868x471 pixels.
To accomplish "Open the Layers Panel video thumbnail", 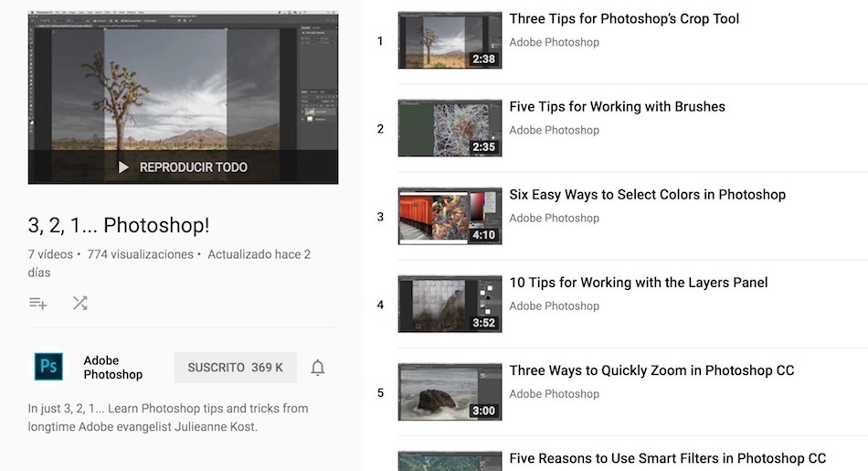I will tap(450, 305).
